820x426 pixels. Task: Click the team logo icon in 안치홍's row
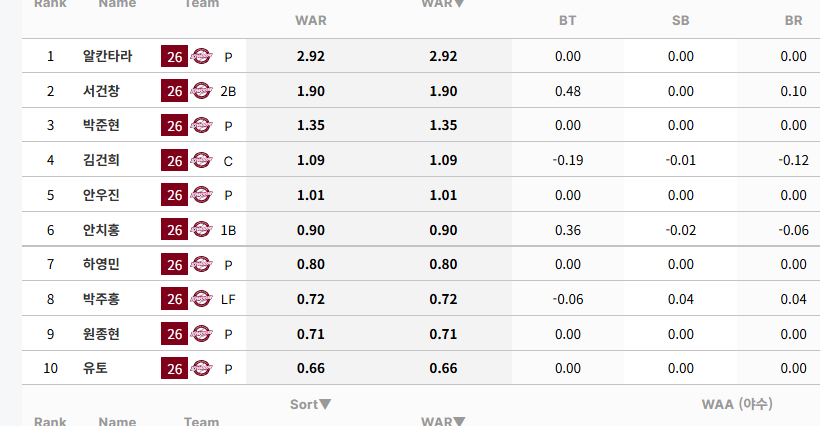point(201,230)
